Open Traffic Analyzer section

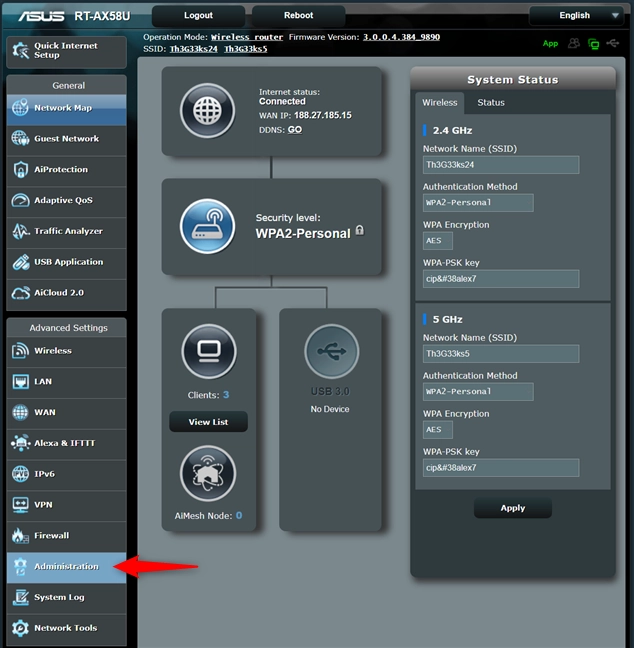click(x=67, y=233)
